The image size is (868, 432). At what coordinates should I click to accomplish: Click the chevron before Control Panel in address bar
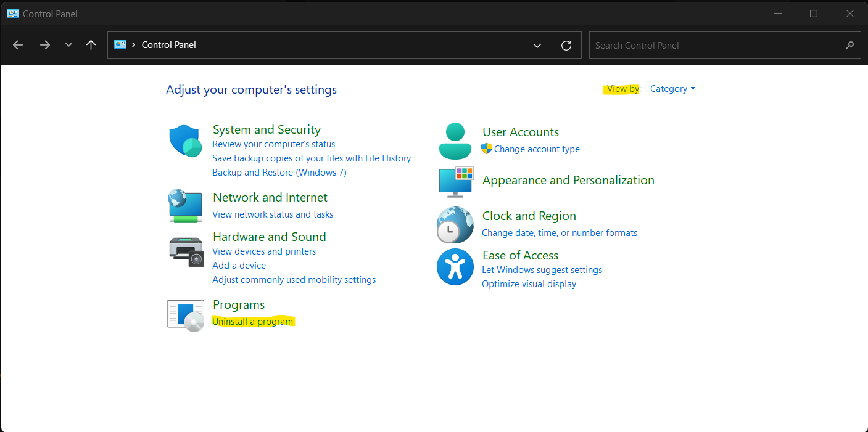tap(134, 44)
